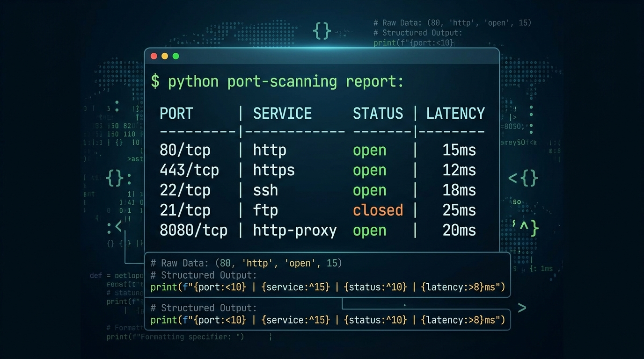This screenshot has width=644, height=359.
Task: Click the closed status for ftp
Action: [378, 210]
